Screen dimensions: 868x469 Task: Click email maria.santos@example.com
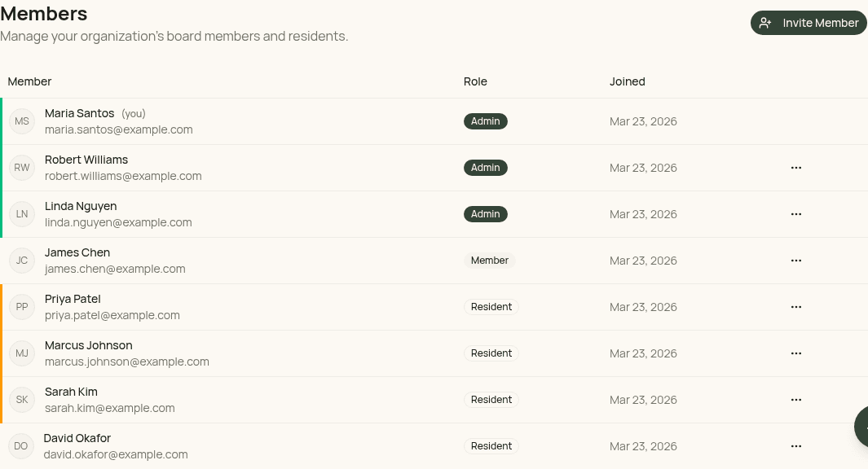click(x=118, y=129)
